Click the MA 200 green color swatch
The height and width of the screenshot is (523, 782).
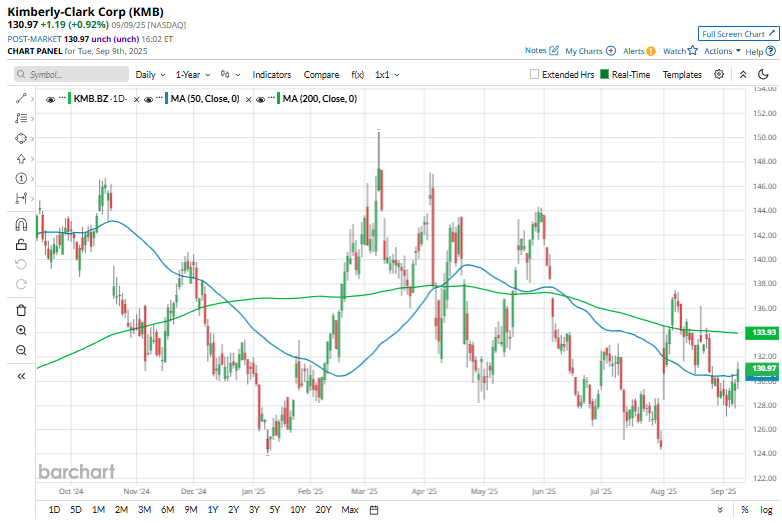[279, 99]
